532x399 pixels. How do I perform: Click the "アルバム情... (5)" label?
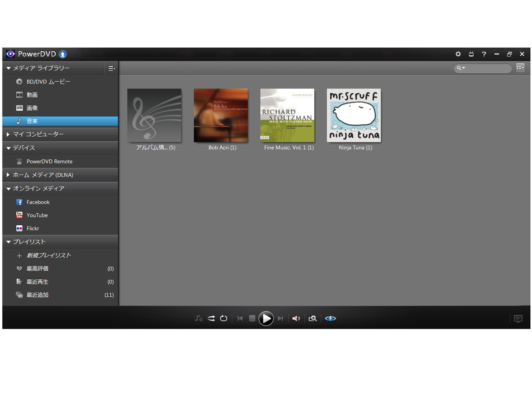coord(156,148)
